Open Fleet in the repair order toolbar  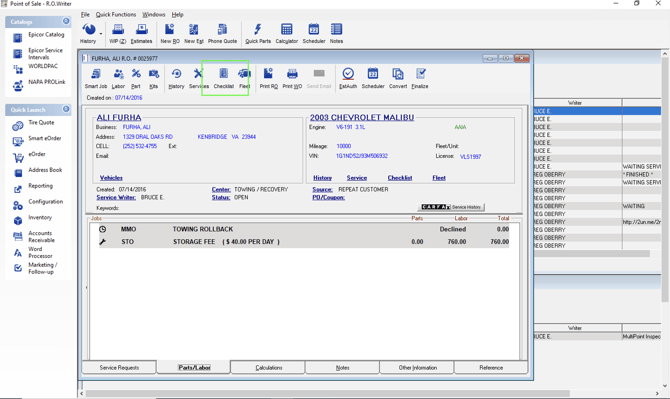tap(244, 79)
